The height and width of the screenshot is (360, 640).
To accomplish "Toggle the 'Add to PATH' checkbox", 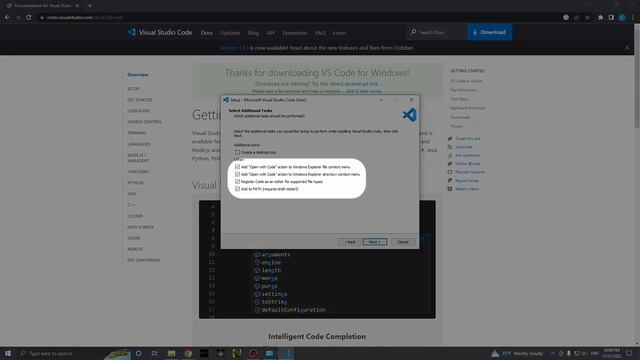I will (237, 189).
